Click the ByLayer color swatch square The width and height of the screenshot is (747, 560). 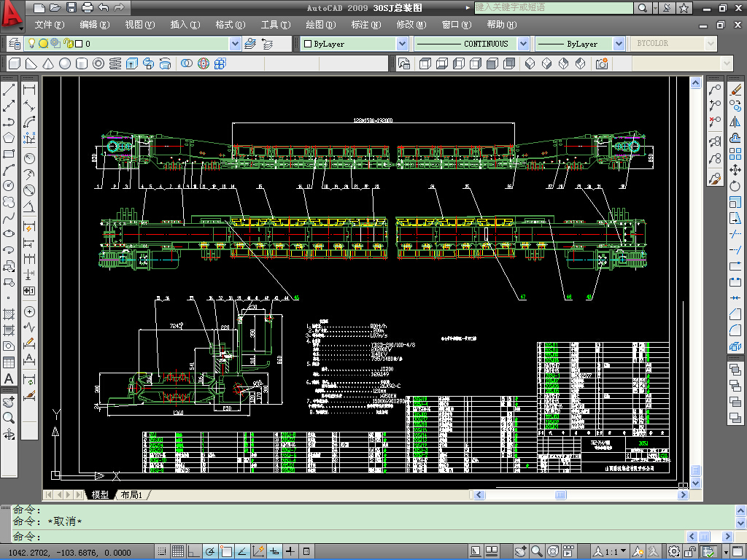pos(308,44)
